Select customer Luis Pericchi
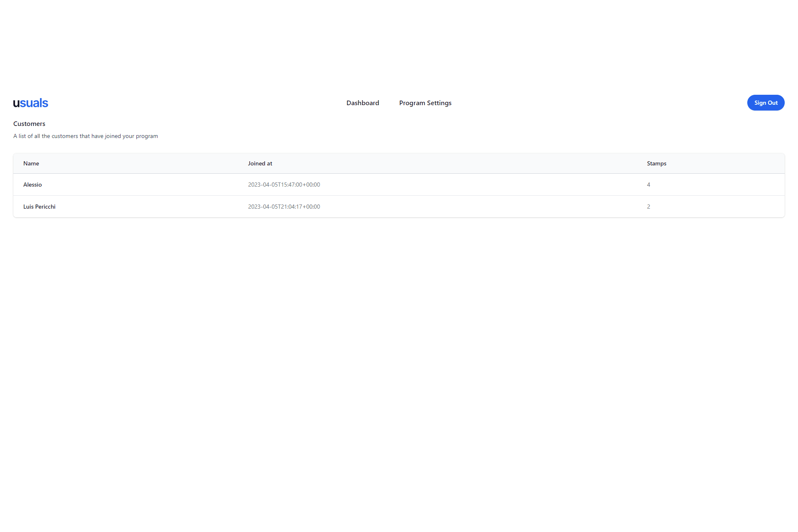This screenshot has width=798, height=532. click(x=39, y=207)
